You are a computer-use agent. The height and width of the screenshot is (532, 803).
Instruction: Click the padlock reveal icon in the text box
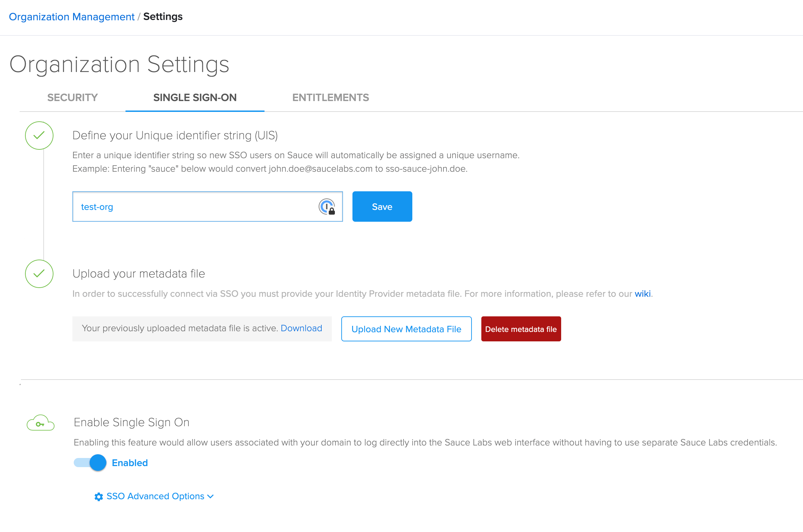pyautogui.click(x=326, y=206)
